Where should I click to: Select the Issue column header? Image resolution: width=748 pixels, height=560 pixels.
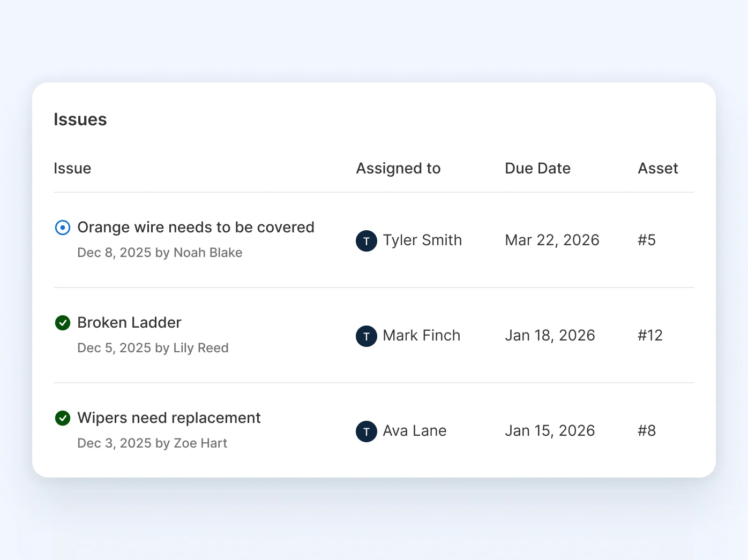[x=72, y=168]
